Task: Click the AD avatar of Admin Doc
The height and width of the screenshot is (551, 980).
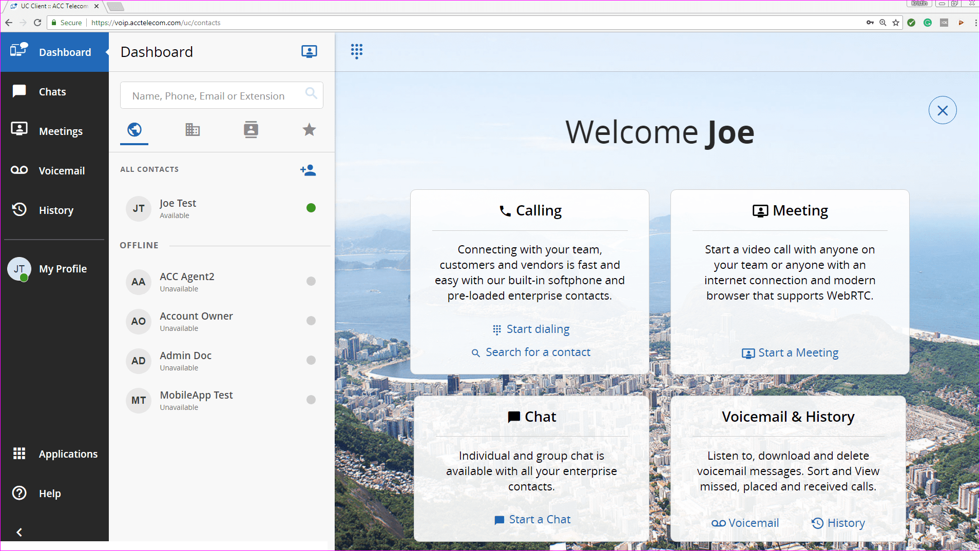Action: (139, 361)
